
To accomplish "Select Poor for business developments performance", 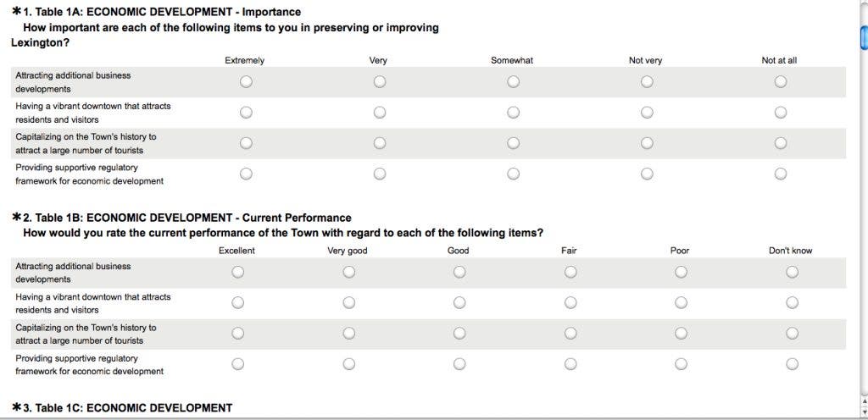I will click(681, 273).
